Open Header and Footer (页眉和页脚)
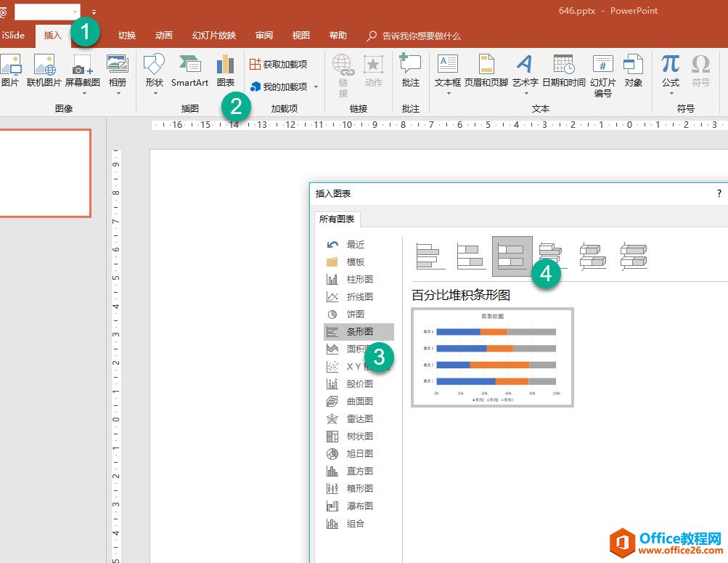The width and height of the screenshot is (728, 563). coord(486,70)
